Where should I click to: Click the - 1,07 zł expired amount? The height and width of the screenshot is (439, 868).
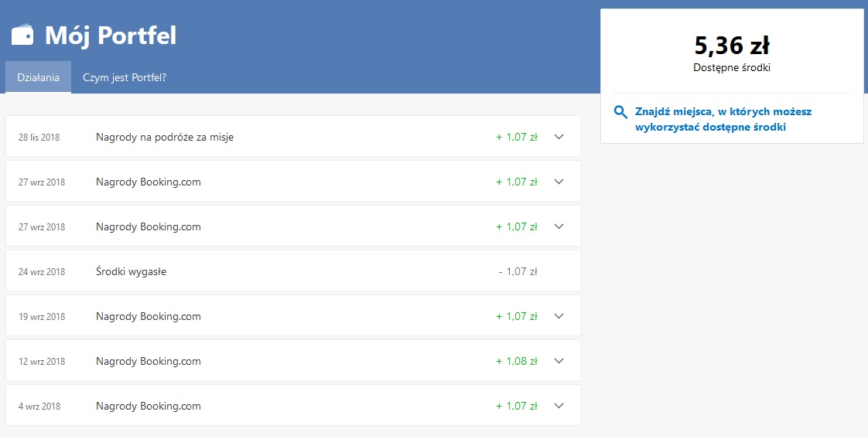coord(518,271)
